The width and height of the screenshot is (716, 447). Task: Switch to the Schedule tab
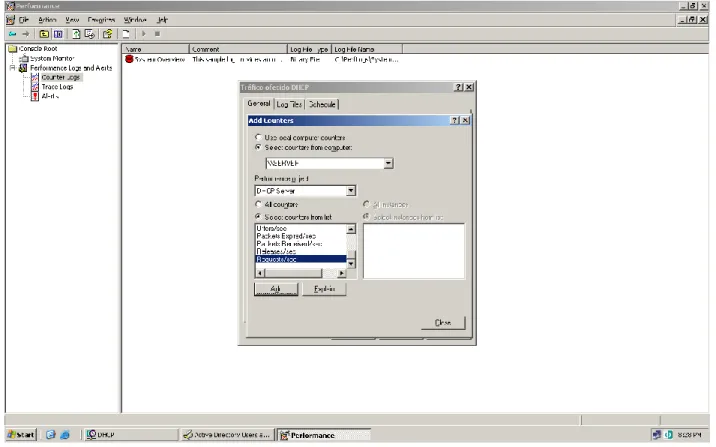click(322, 104)
